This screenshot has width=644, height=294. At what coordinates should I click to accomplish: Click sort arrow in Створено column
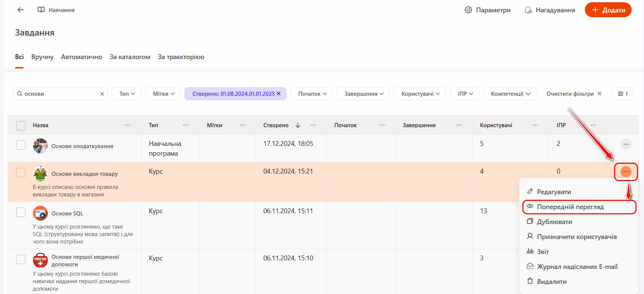(298, 125)
